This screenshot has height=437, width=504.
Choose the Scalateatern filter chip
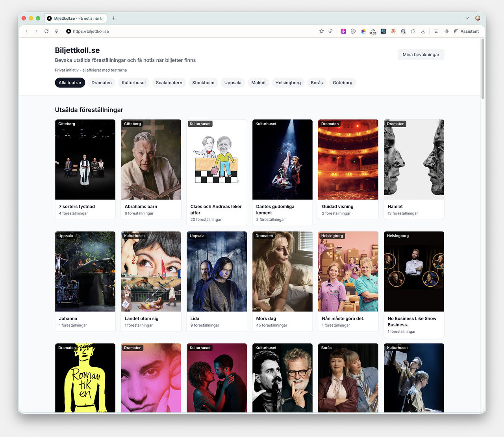pos(169,83)
